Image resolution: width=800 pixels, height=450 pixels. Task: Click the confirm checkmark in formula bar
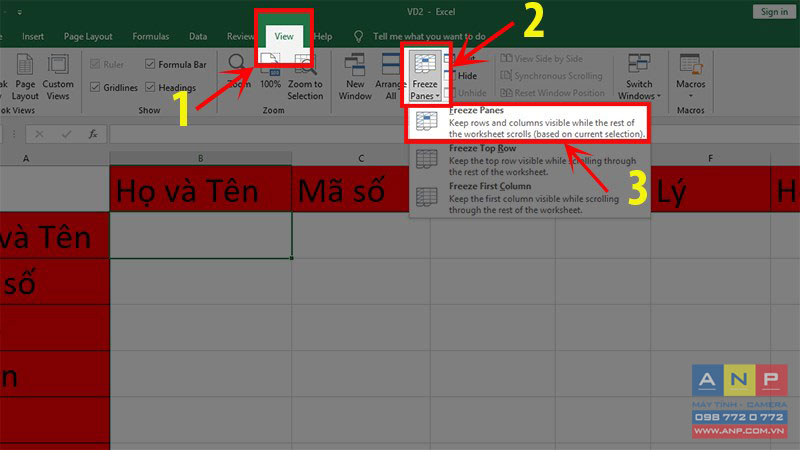pyautogui.click(x=66, y=134)
